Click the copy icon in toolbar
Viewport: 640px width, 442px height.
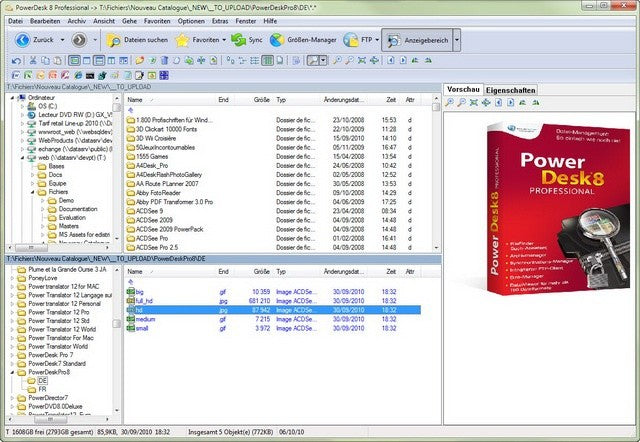coord(45,61)
